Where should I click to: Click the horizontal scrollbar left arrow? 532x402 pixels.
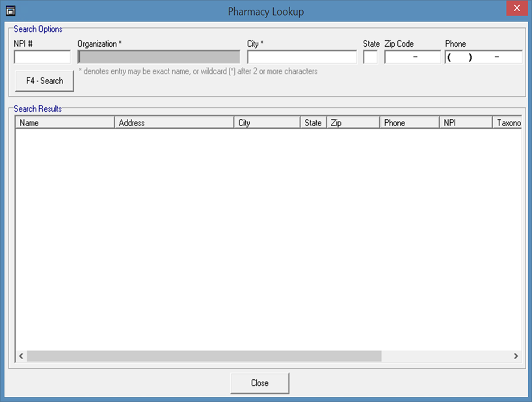point(21,356)
